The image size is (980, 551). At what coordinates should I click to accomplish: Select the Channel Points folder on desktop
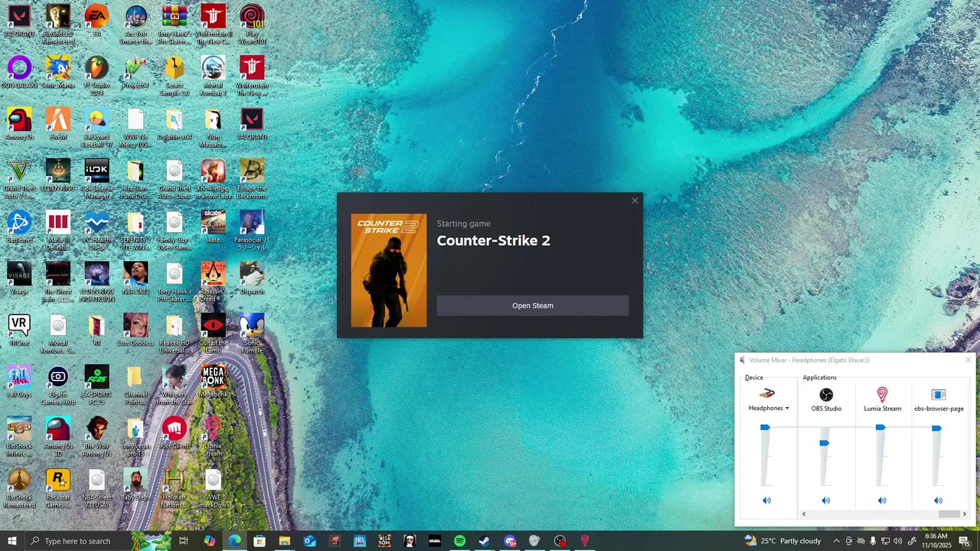(136, 384)
